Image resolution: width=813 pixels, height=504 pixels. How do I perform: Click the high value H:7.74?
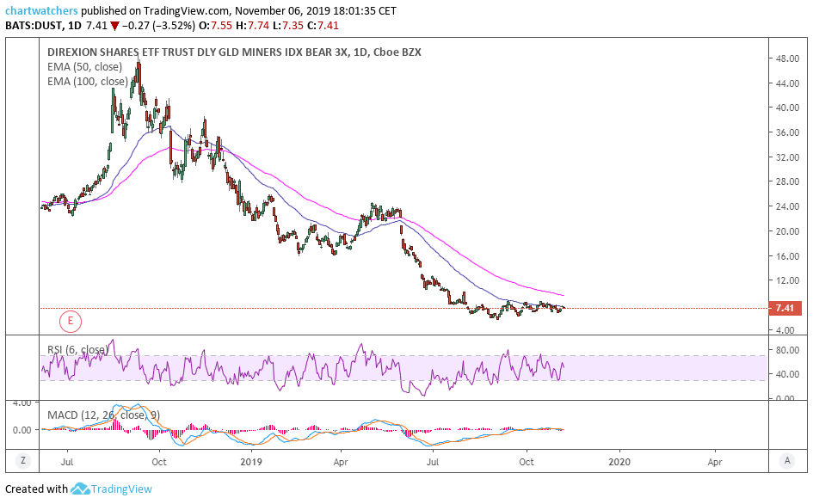(253, 26)
